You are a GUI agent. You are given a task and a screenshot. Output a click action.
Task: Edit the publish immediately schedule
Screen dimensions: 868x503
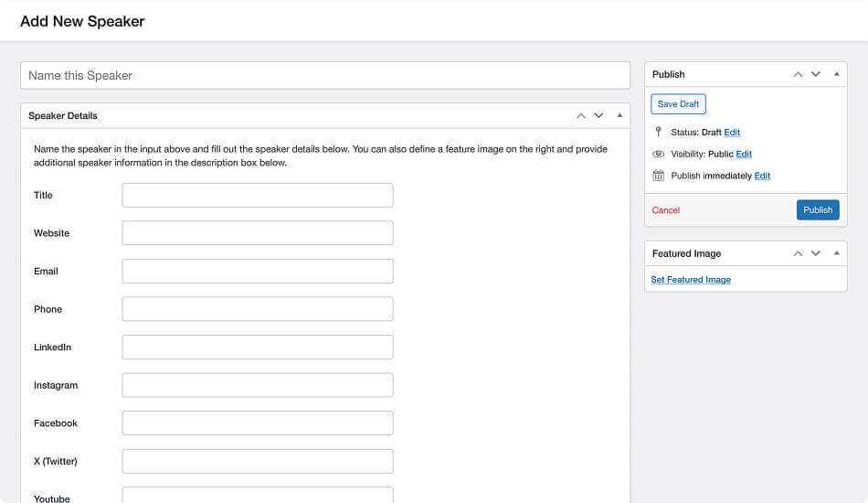(762, 176)
